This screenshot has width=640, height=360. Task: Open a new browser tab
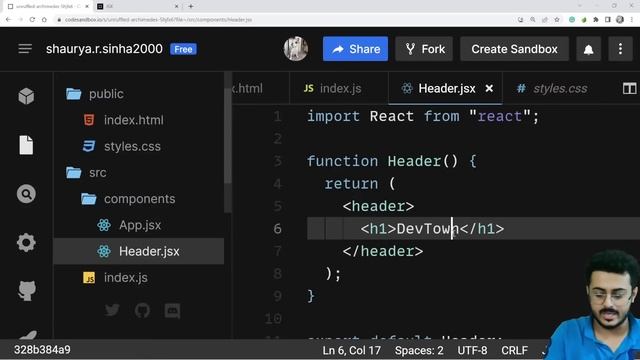pyautogui.click(x=191, y=6)
